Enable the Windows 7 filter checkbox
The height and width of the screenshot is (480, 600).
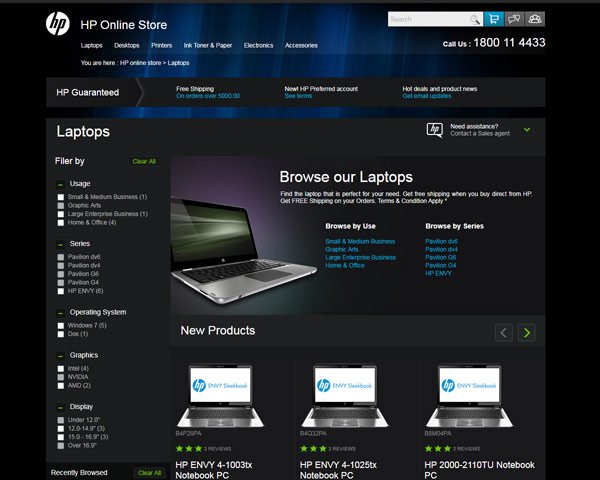click(x=61, y=326)
